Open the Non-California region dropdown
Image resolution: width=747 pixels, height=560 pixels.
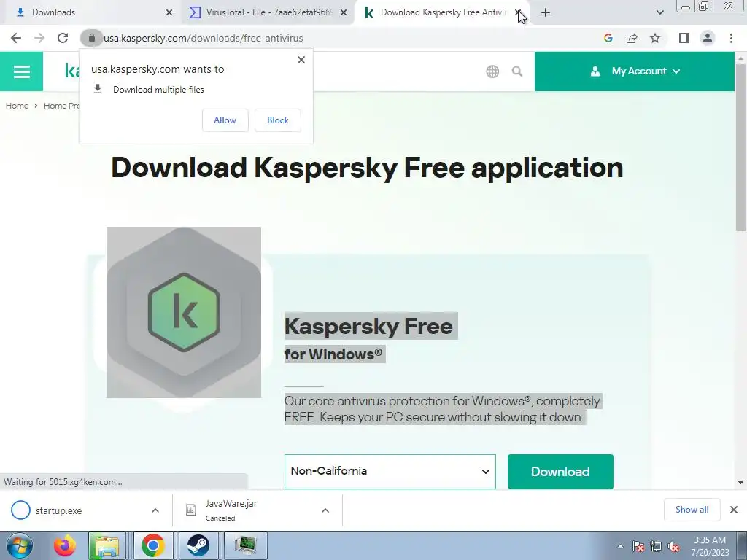(390, 472)
